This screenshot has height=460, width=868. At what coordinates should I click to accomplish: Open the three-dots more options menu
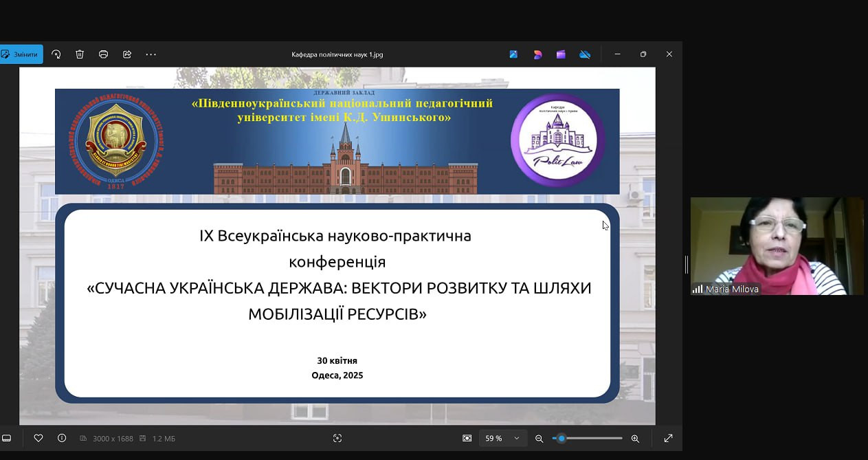pos(151,54)
